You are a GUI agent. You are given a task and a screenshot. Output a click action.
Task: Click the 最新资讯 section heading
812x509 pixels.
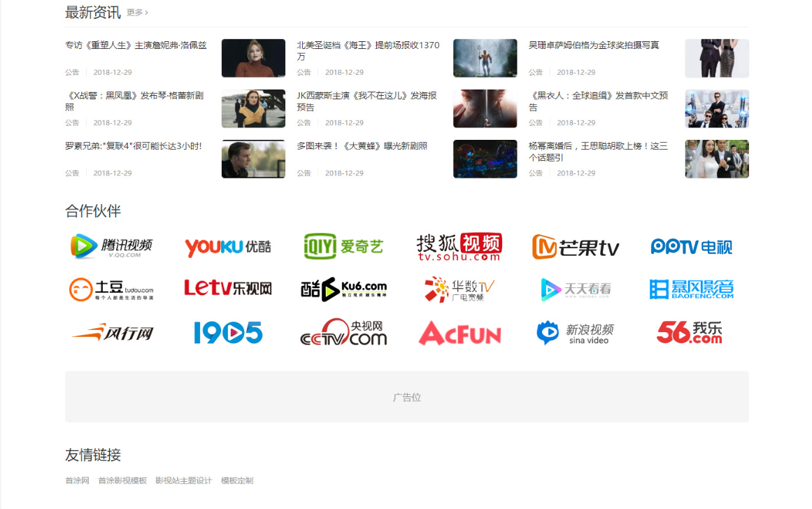tap(93, 13)
